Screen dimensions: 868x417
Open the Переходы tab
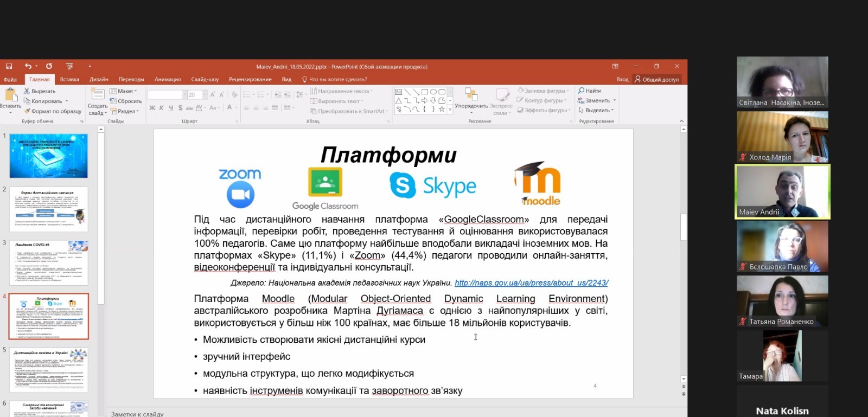131,79
